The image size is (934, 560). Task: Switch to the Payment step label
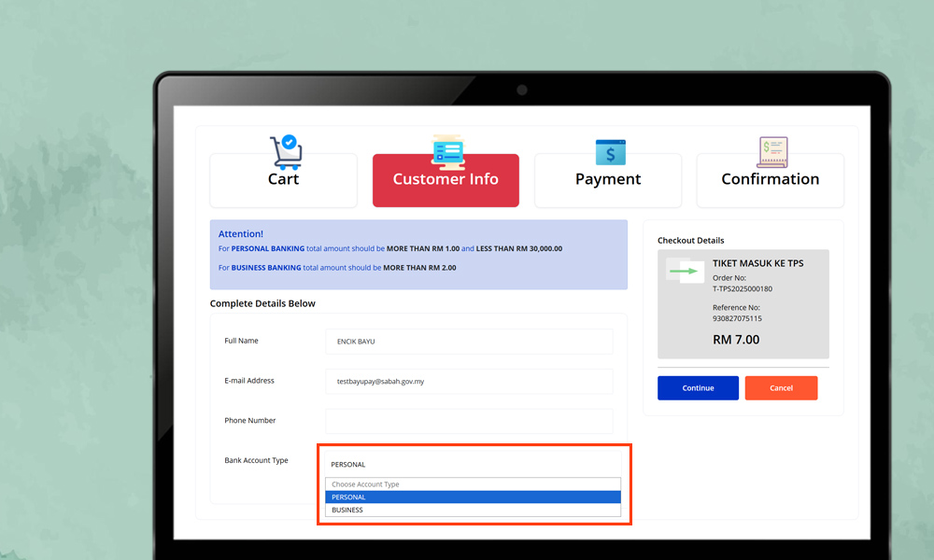[608, 179]
